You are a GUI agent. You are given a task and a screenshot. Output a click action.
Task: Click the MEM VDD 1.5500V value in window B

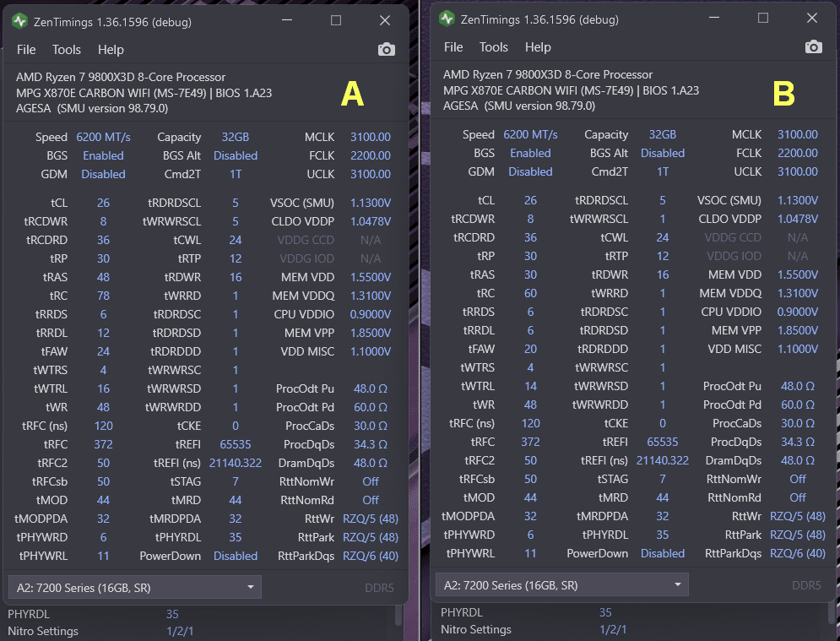(798, 274)
